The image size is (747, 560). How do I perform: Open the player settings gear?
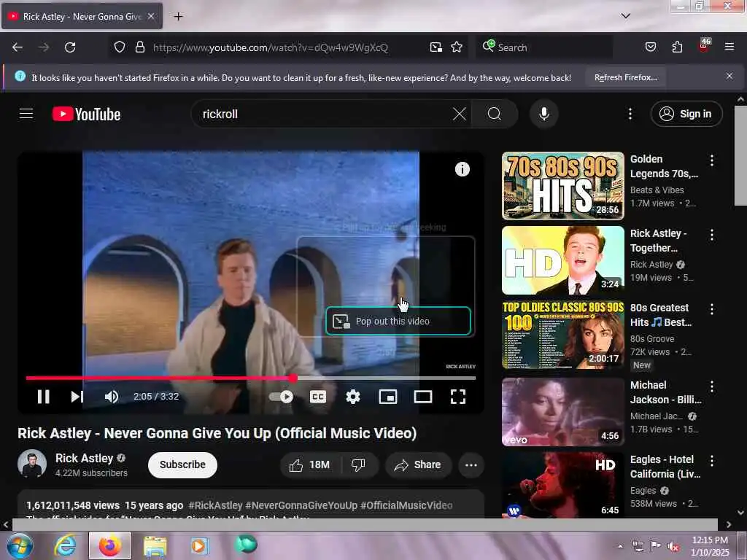(352, 397)
